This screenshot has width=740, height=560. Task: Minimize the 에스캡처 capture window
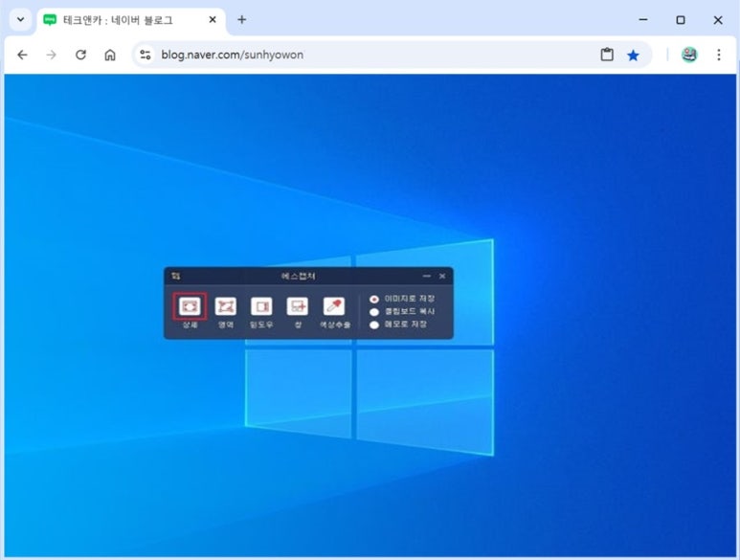click(x=427, y=276)
